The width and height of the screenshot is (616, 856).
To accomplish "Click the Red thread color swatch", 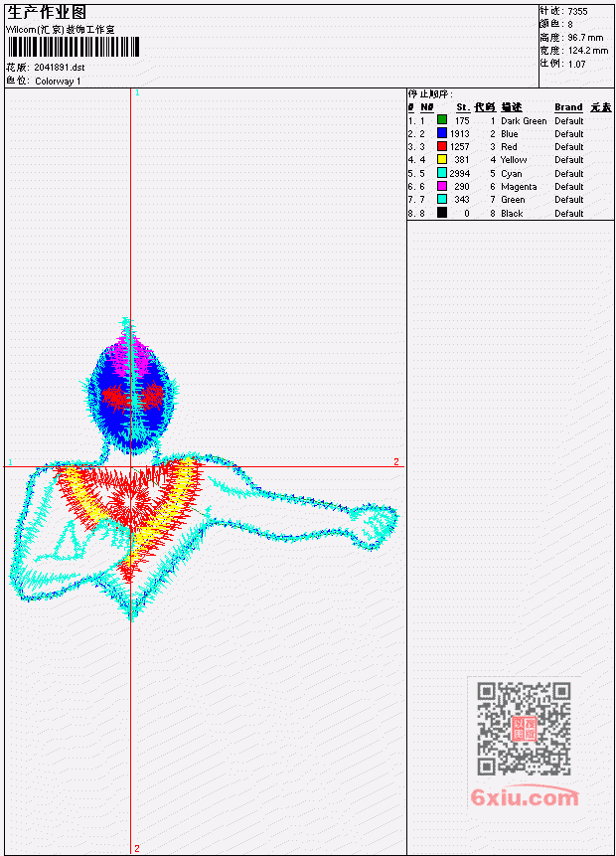I will click(x=442, y=146).
